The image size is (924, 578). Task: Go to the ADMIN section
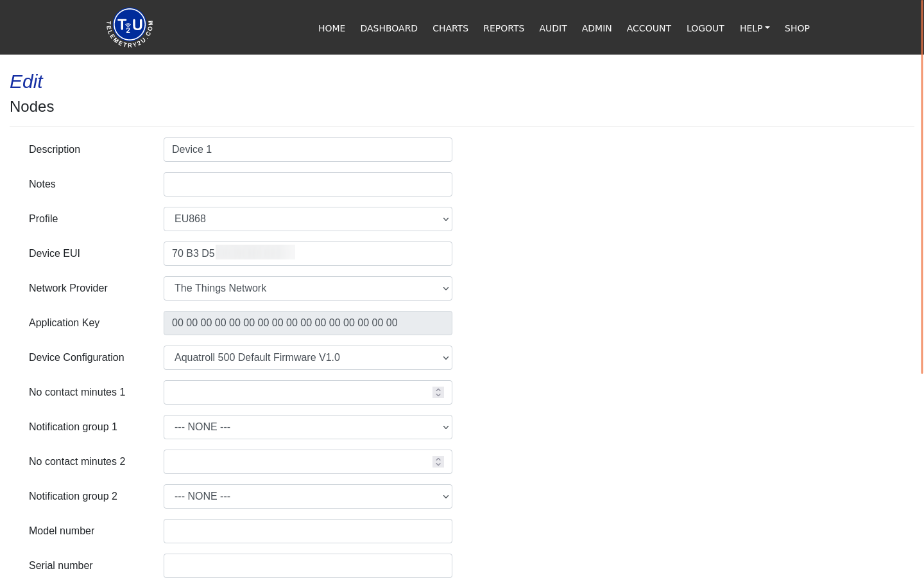(597, 28)
